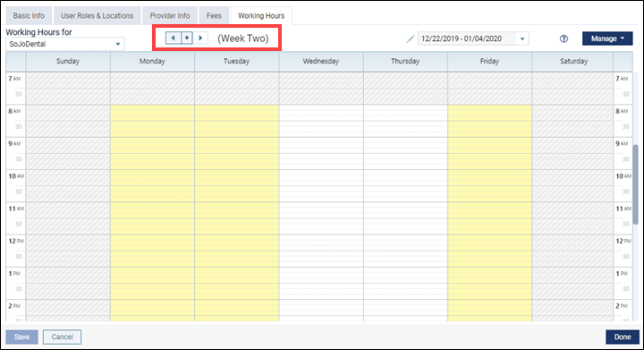Click the Done button
644x350 pixels.
coord(623,337)
